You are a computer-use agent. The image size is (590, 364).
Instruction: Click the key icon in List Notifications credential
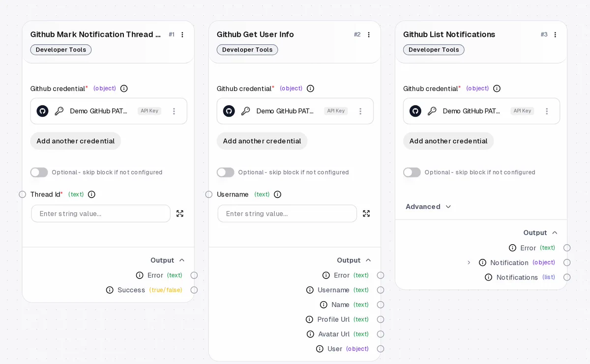point(432,111)
